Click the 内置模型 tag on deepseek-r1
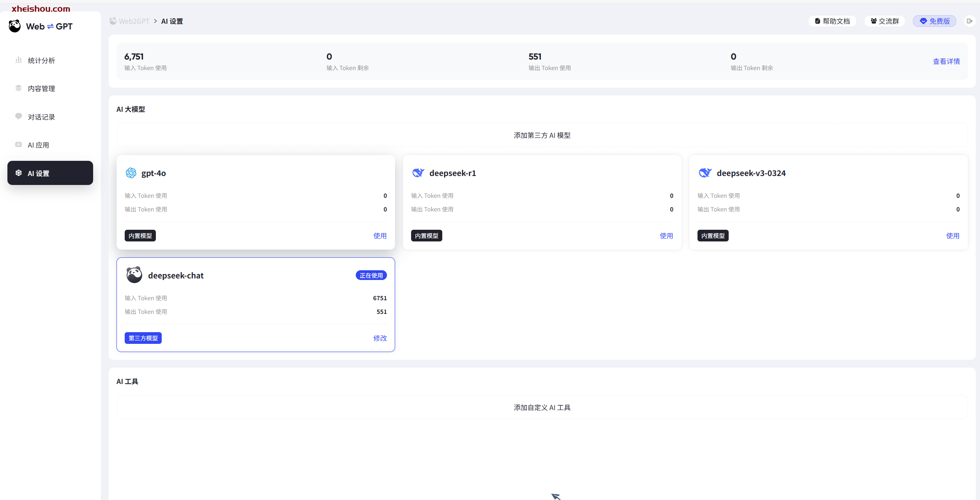Image resolution: width=980 pixels, height=500 pixels. (427, 236)
